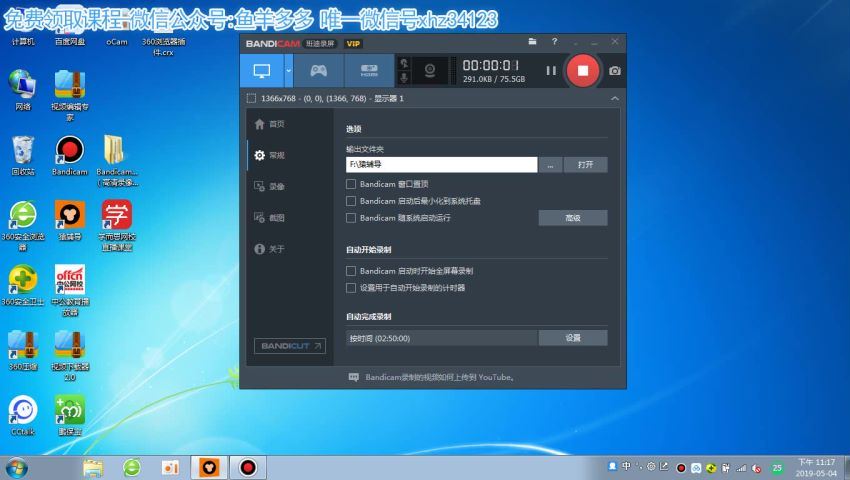This screenshot has width=850, height=480.
Task: Click the 打开 open folder button
Action: 585,165
